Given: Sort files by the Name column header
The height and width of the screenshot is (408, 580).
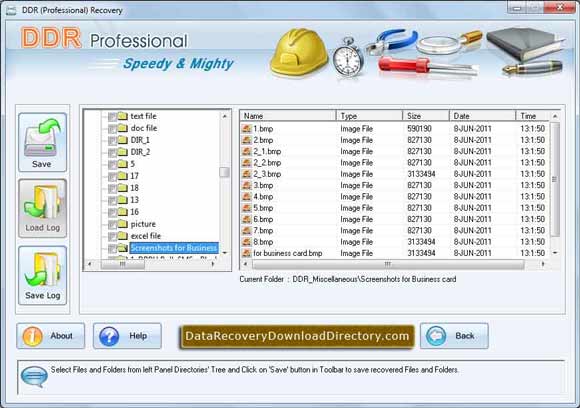Looking at the screenshot, I should [288, 116].
